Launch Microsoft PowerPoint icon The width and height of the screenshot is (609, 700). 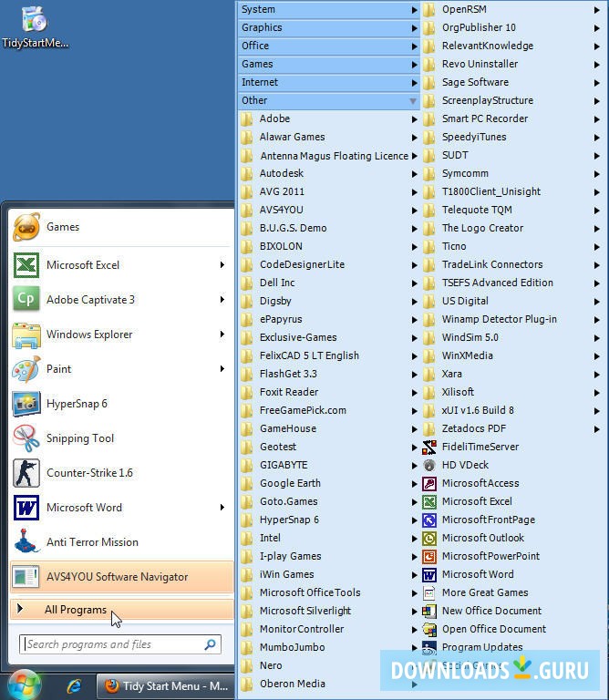429,557
